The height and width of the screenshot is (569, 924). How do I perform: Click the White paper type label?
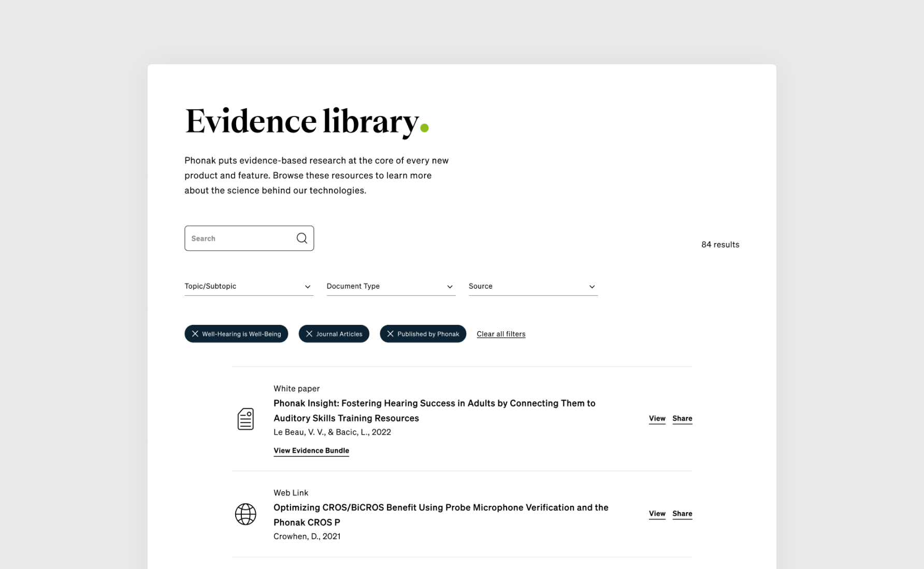point(296,389)
